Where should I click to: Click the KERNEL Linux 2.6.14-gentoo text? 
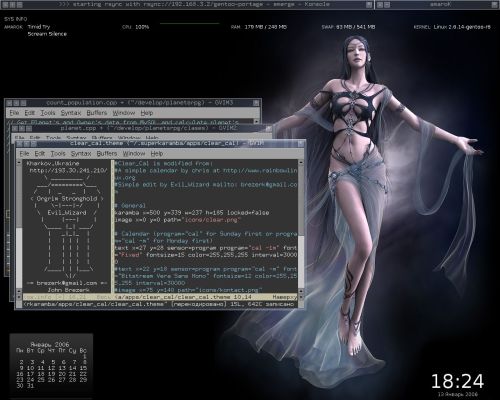(452, 27)
